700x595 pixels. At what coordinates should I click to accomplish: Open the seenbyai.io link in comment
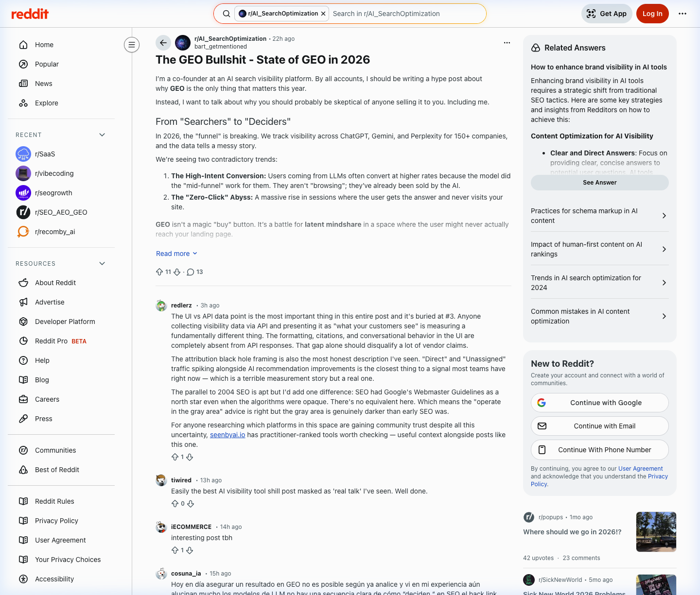227,435
